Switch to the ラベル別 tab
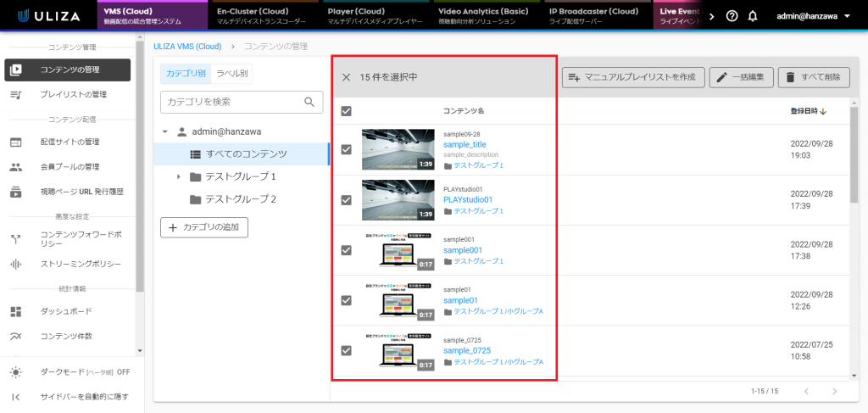 232,74
